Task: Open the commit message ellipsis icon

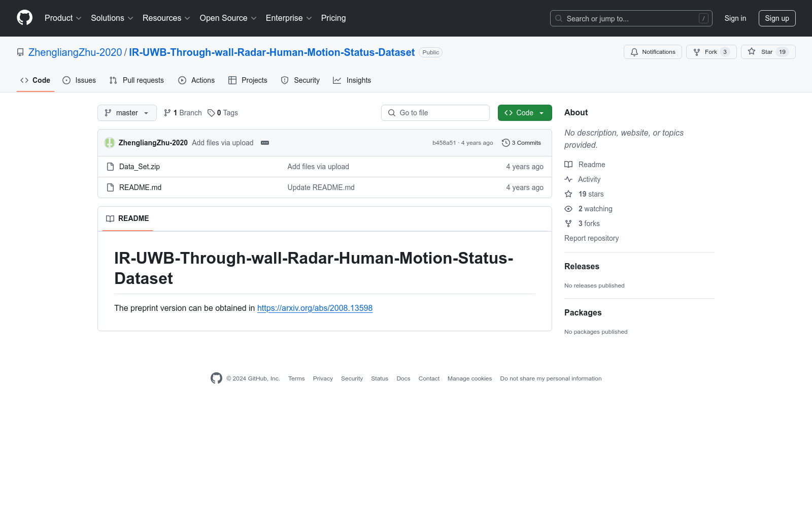Action: (x=264, y=143)
